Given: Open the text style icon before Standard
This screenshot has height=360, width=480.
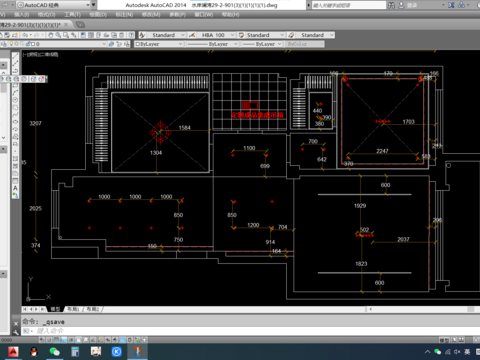Looking at the screenshot, I should point(142,35).
